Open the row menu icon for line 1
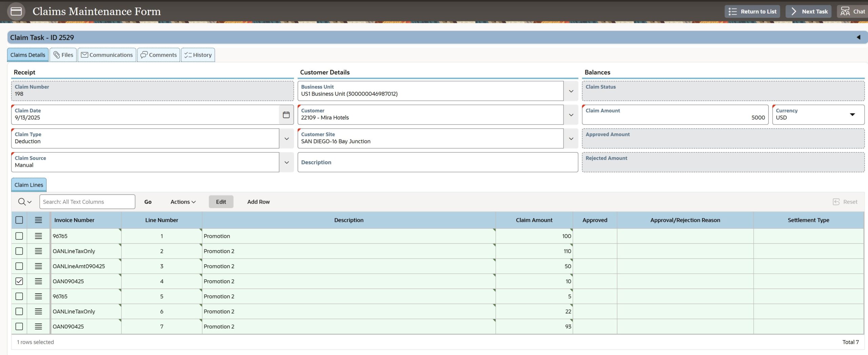This screenshot has width=868, height=355. click(x=38, y=236)
